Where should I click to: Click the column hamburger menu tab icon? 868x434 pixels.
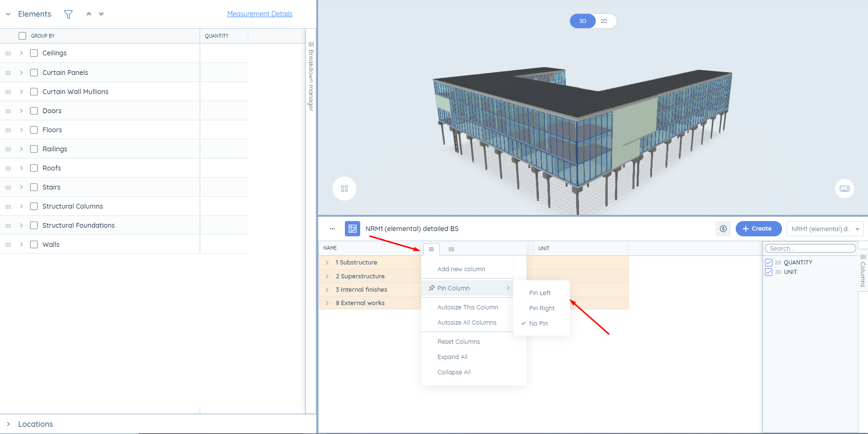(431, 249)
